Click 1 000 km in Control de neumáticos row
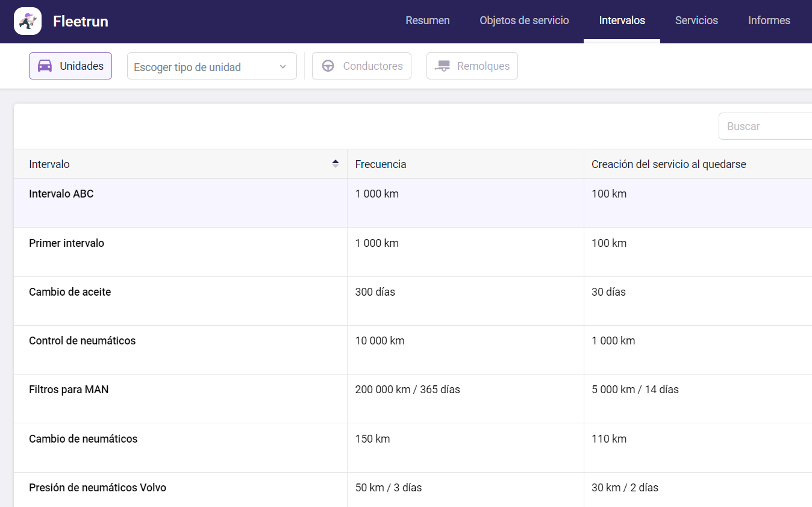The image size is (812, 507). coord(613,341)
